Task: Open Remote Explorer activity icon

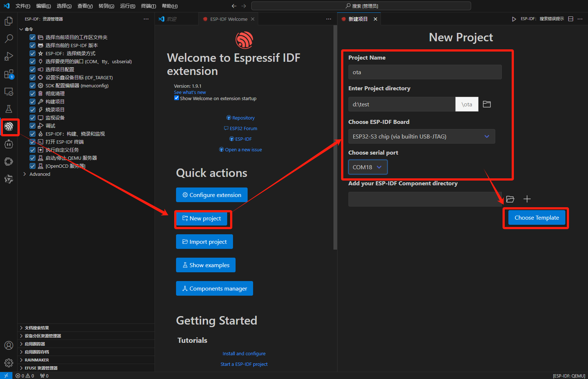Action: click(x=9, y=91)
